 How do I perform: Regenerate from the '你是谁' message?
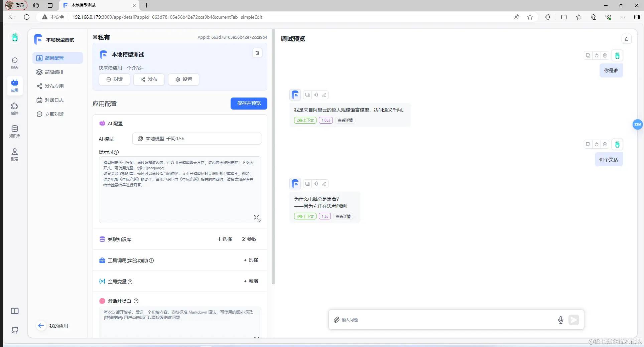[597, 55]
